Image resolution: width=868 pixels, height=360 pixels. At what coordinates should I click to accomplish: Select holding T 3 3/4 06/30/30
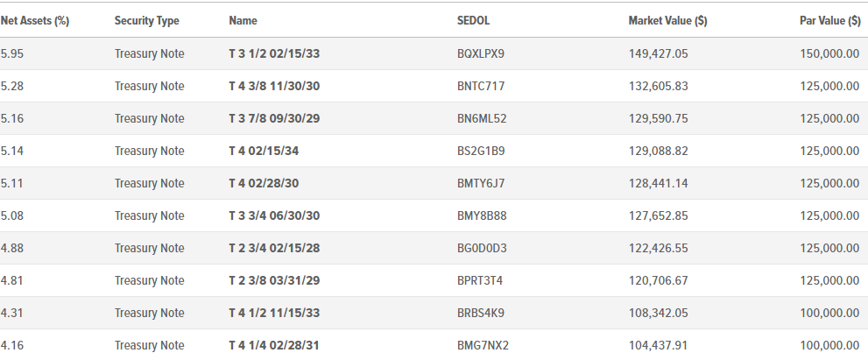point(274,216)
